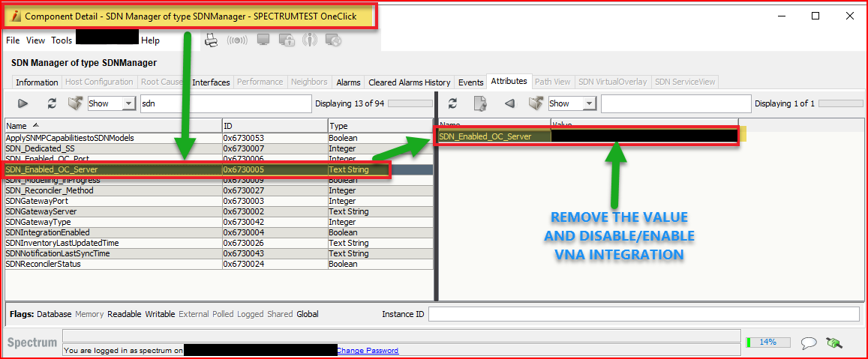Viewport: 868px width, 359px height.
Task: Select the SDN_Enabled_OC_Server row in left list
Action: click(218, 169)
